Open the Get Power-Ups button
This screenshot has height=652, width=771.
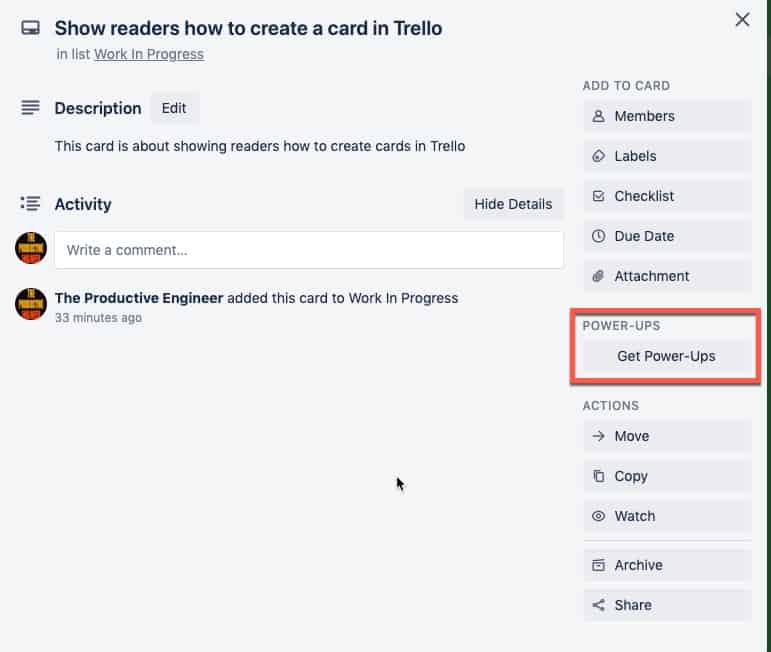point(667,356)
